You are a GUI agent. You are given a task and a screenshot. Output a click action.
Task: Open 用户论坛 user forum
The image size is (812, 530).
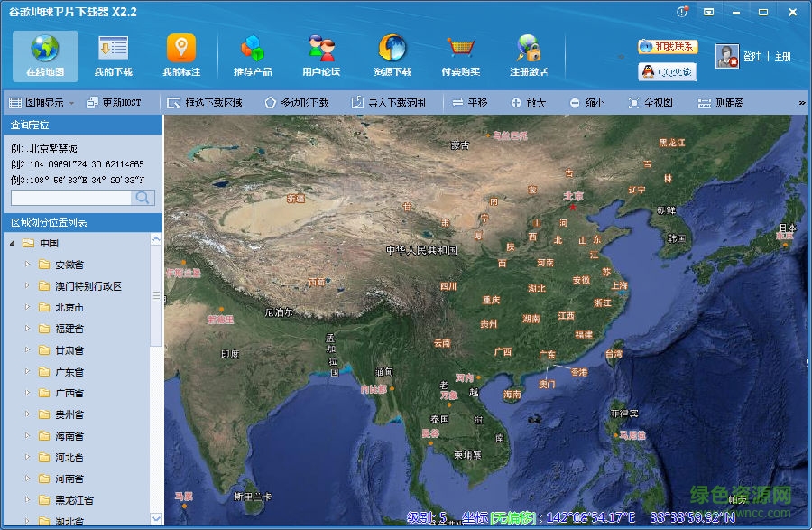321,56
